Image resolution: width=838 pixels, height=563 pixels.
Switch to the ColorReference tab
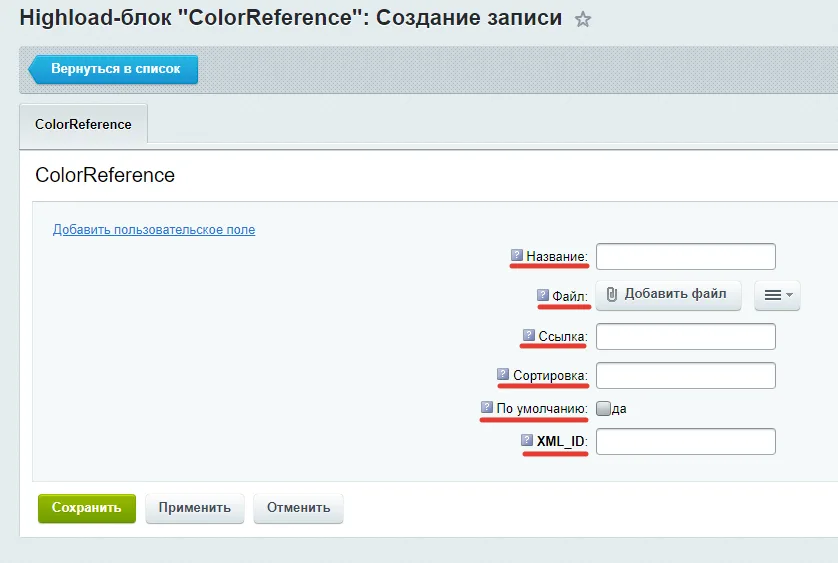point(83,124)
